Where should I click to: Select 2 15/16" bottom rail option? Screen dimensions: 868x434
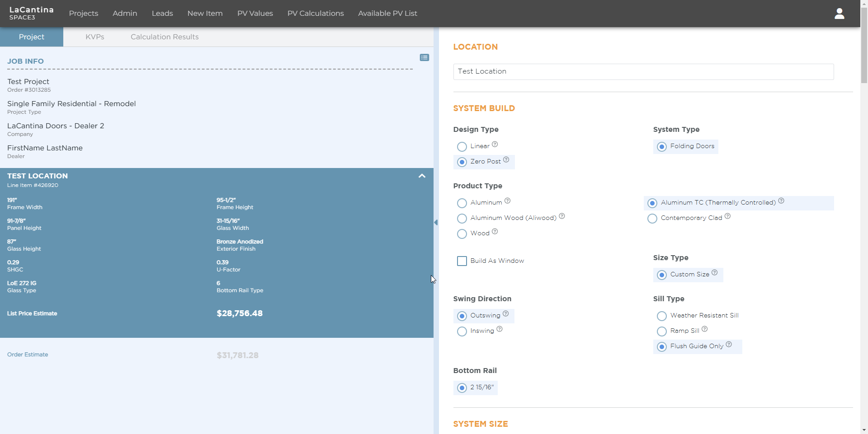pyautogui.click(x=462, y=388)
